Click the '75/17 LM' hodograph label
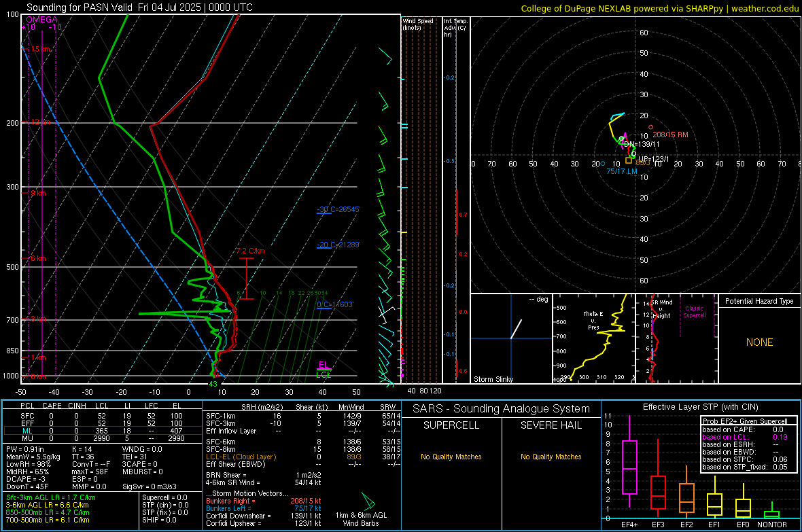Image resolution: width=802 pixels, height=532 pixels. [x=622, y=171]
